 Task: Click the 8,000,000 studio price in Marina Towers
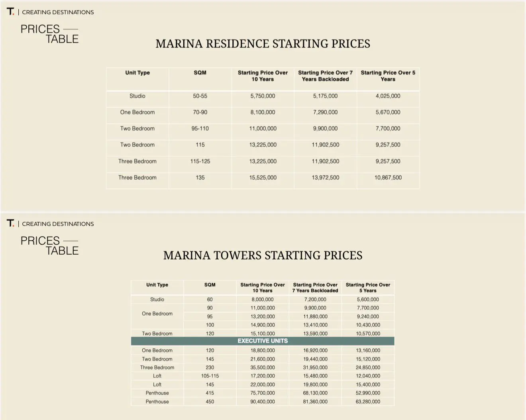pyautogui.click(x=263, y=299)
